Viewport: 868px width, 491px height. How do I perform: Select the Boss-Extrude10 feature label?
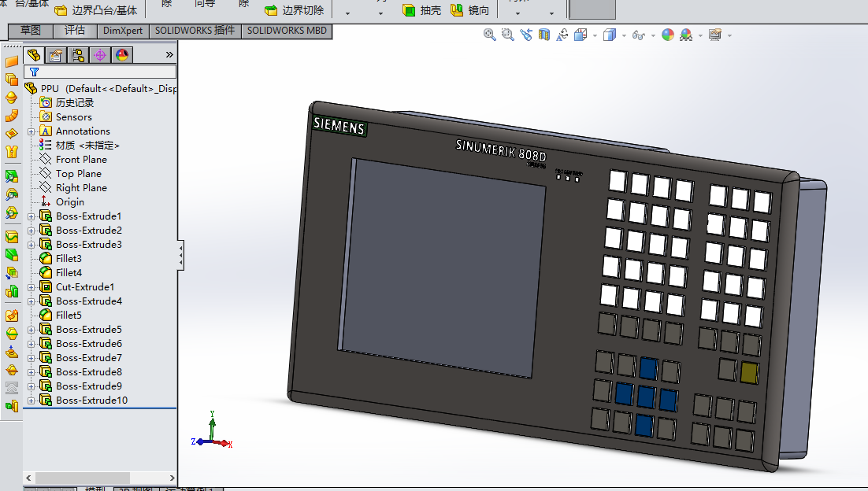coord(91,401)
